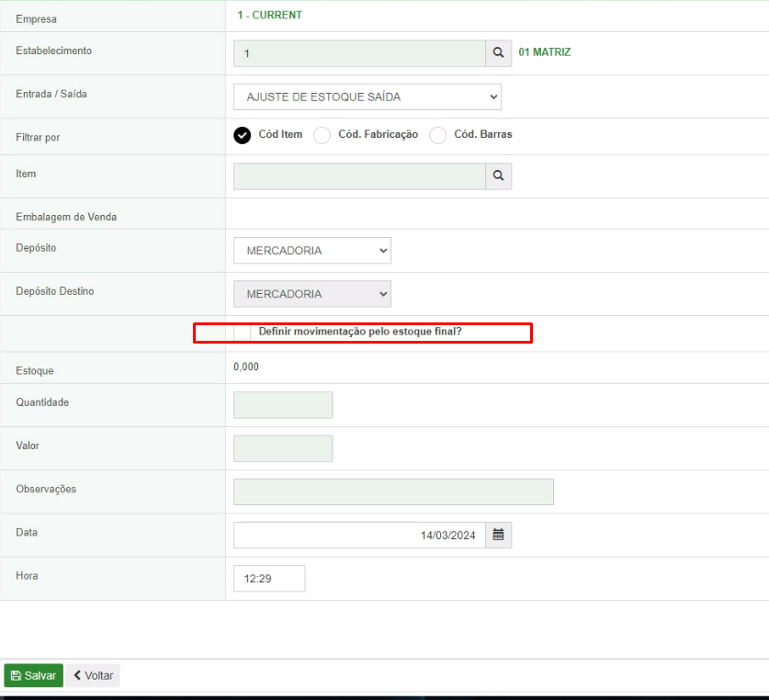Focus the Estabelecimento input field
The image size is (769, 700).
(359, 53)
